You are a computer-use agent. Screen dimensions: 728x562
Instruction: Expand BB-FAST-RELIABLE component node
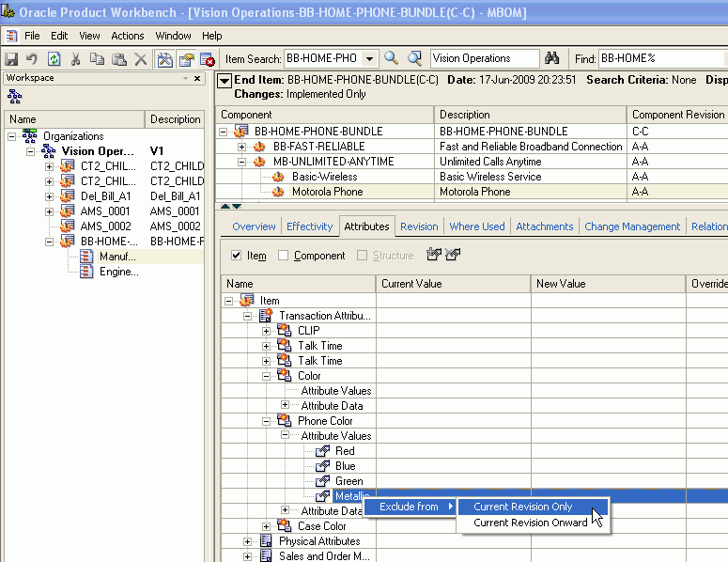[242, 147]
